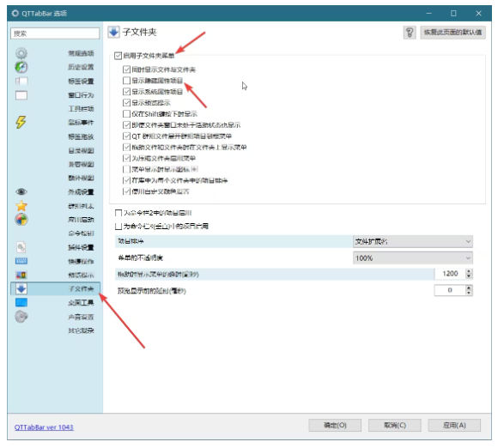Open the window behavior sidebar item

[55, 95]
